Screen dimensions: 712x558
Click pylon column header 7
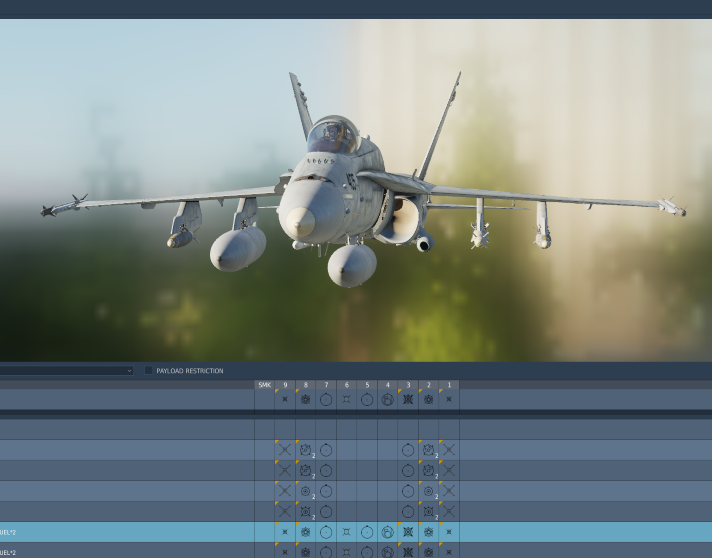point(326,385)
